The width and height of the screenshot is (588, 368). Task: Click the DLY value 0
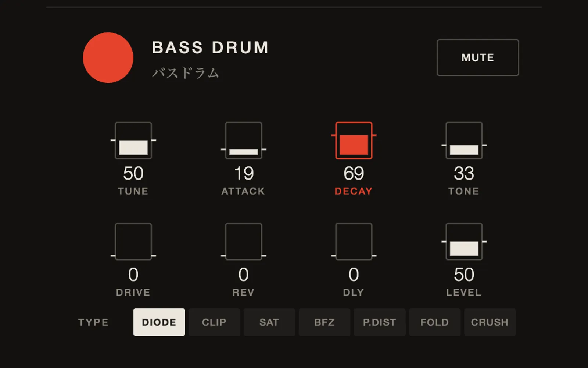click(x=354, y=275)
